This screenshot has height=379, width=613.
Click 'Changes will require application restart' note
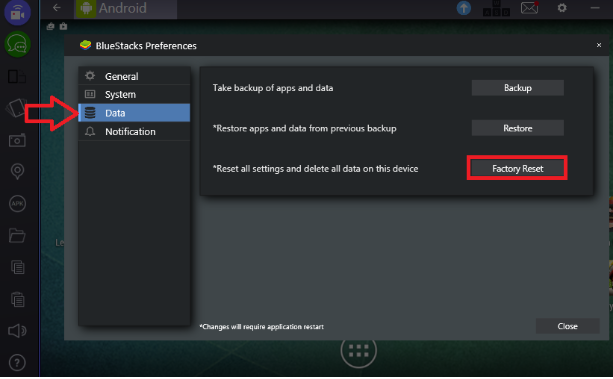[x=262, y=327]
